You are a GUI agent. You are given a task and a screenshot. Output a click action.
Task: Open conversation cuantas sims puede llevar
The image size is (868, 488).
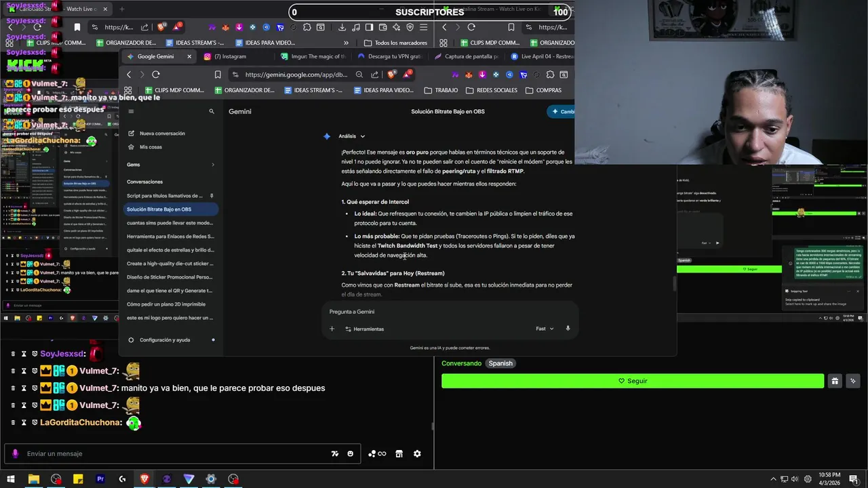tap(170, 223)
